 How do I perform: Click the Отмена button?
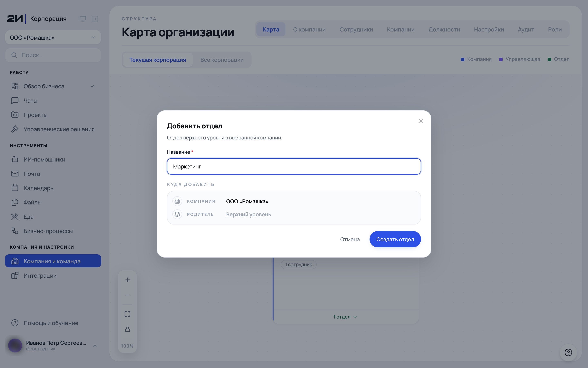[350, 239]
